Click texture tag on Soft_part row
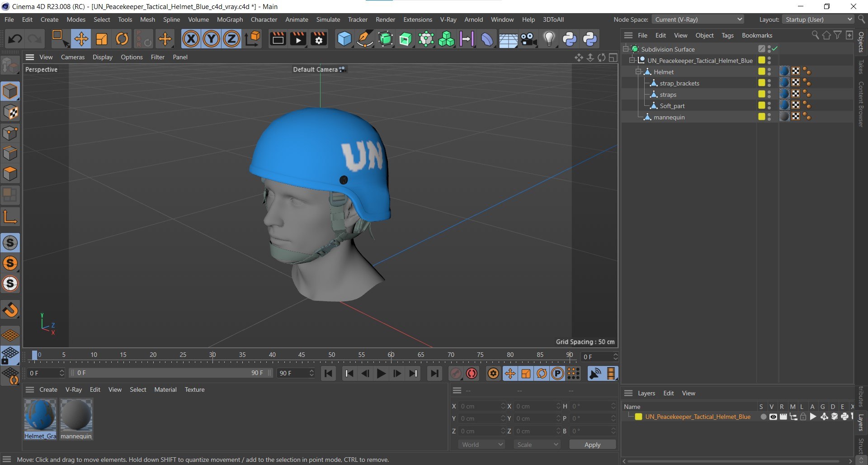The height and width of the screenshot is (465, 868). [784, 105]
